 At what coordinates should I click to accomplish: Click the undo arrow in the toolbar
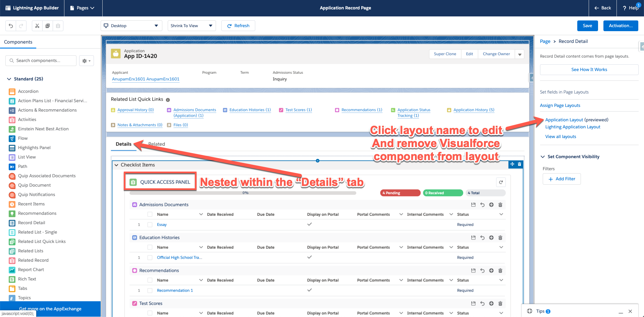(11, 26)
